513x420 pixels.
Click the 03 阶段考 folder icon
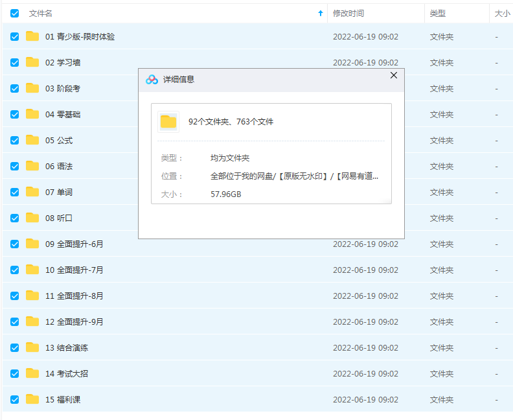pos(32,87)
